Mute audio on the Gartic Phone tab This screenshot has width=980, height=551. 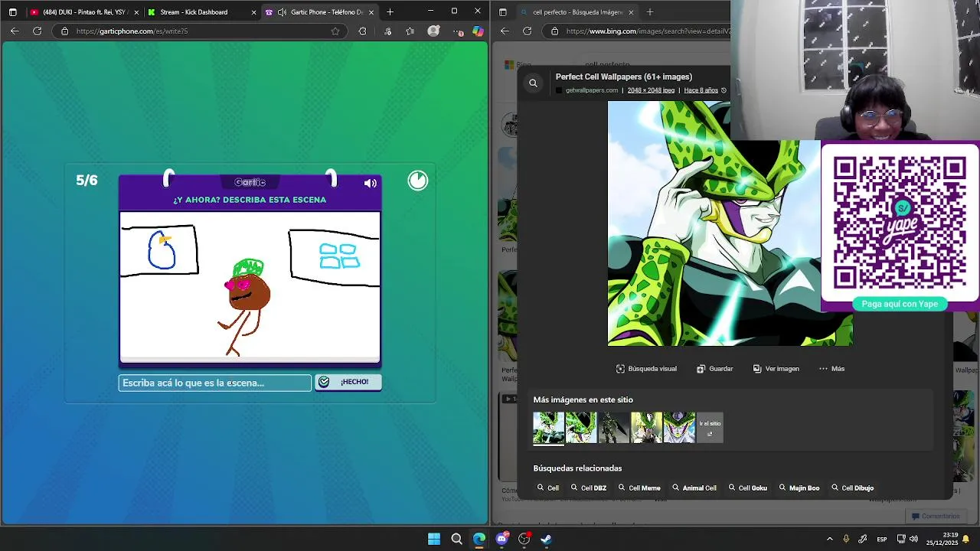[x=282, y=12]
